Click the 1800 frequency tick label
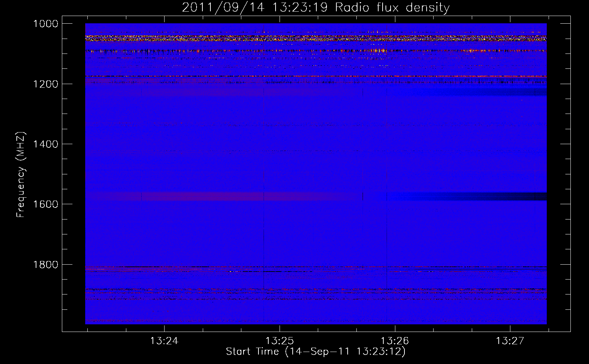 coord(46,265)
